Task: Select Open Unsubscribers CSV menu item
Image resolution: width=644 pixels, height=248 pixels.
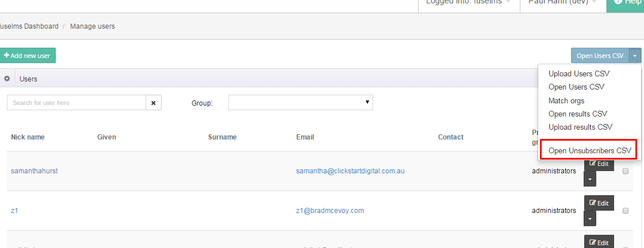Action: [x=589, y=150]
